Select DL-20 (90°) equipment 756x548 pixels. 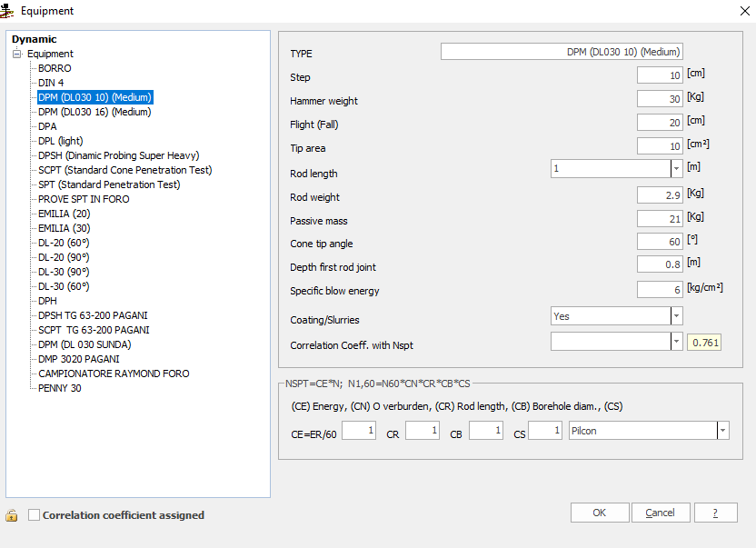(64, 257)
